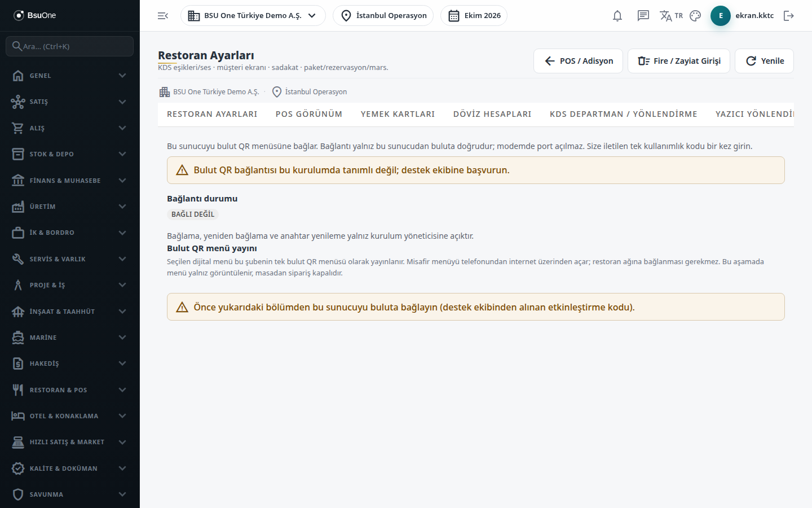Open STOK & DEPO box icon
Viewport: 812px width, 508px height.
[x=18, y=154]
